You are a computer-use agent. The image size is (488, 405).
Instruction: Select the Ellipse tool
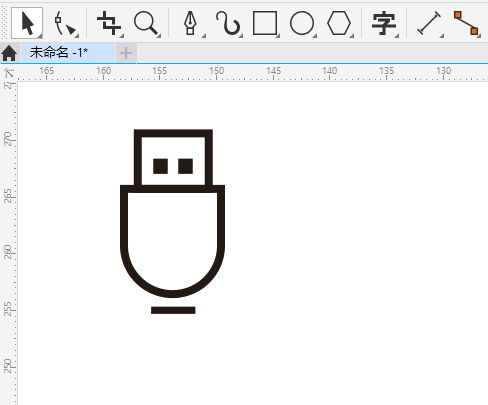pos(302,23)
